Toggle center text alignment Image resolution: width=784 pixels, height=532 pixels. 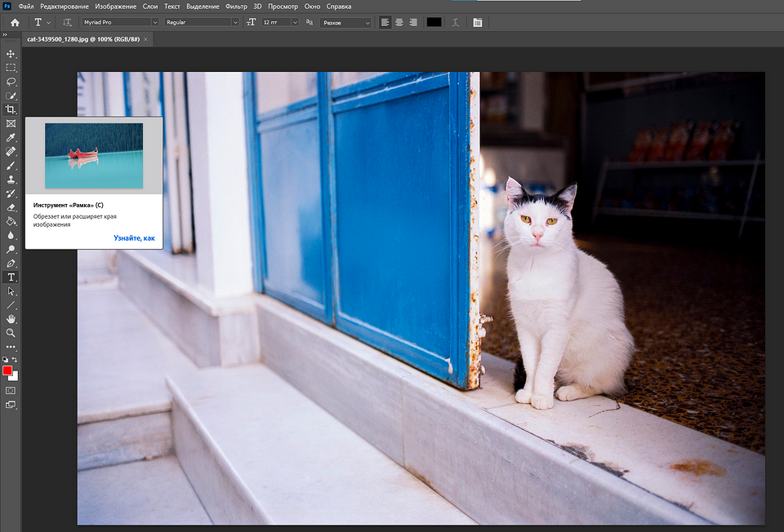[x=399, y=22]
